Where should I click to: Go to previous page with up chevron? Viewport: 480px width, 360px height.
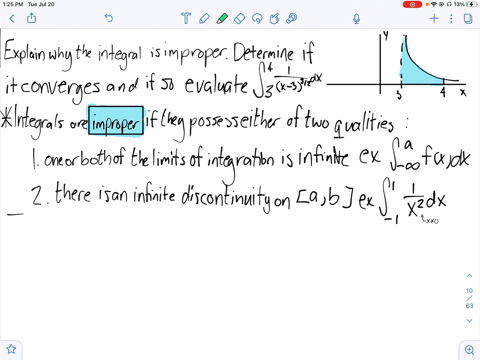click(469, 276)
